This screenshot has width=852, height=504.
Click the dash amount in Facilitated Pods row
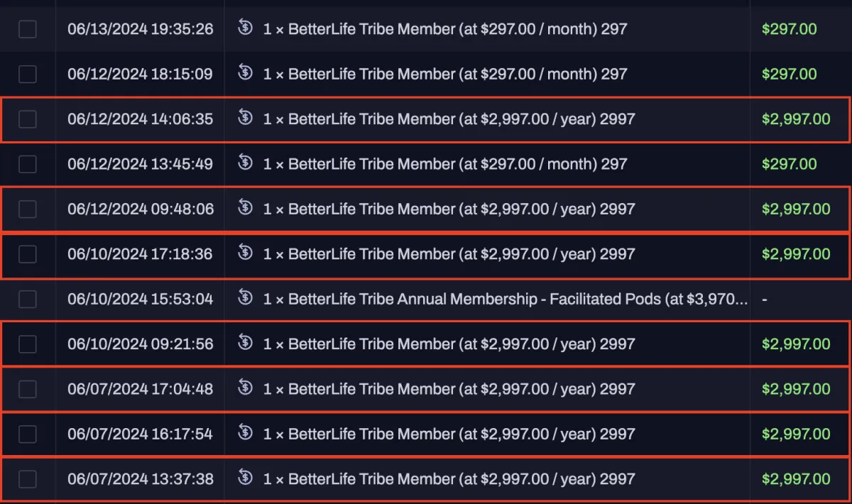(765, 299)
